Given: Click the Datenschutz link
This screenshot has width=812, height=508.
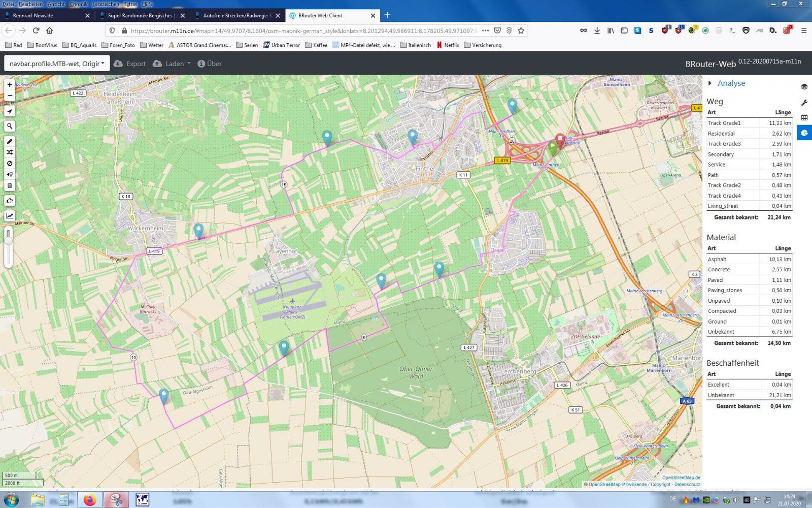Looking at the screenshot, I should pos(687,485).
